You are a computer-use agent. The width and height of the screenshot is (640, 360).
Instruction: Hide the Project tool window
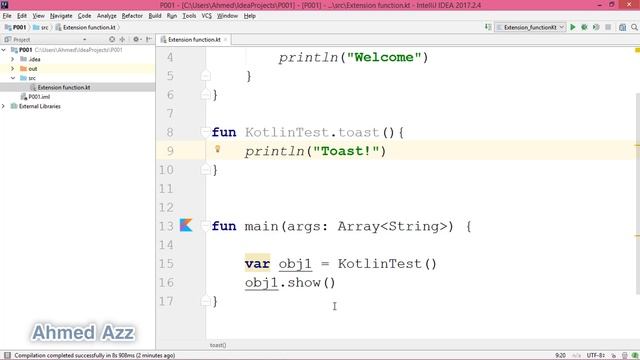(149, 39)
